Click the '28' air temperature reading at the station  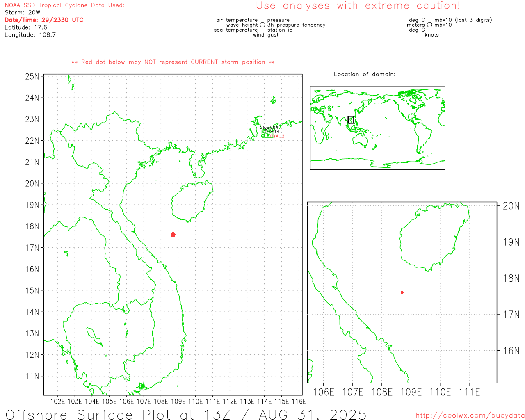tap(263, 128)
